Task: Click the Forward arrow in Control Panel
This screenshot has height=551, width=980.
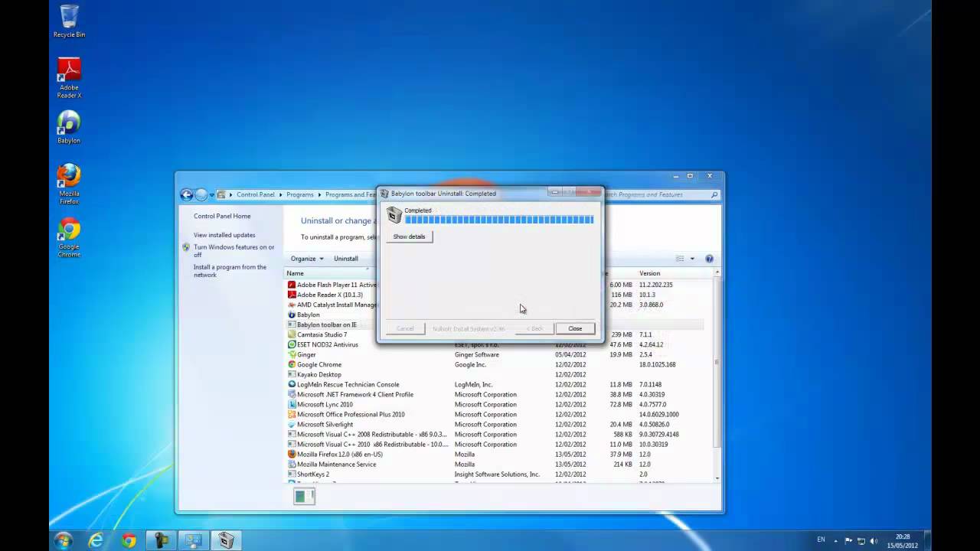Action: coord(201,194)
